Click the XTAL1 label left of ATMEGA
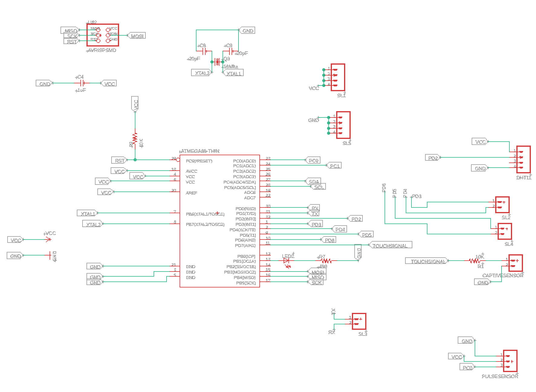This screenshot has height=392, width=536. coord(87,213)
